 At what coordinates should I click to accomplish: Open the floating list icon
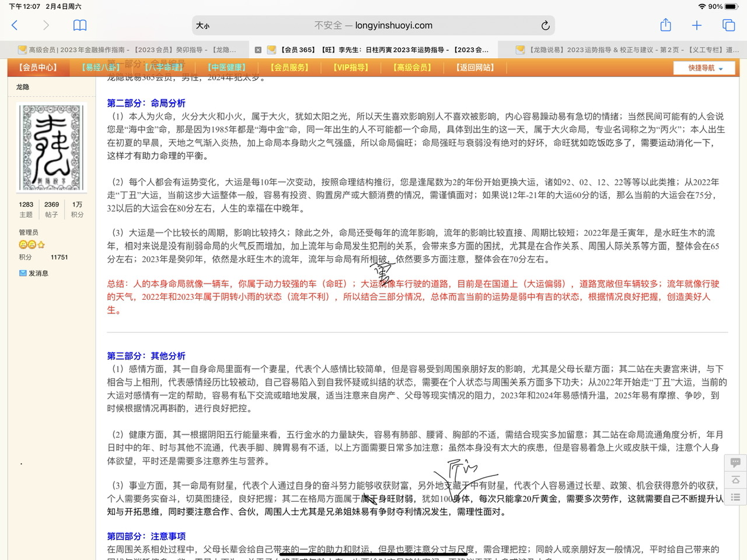pos(735,497)
